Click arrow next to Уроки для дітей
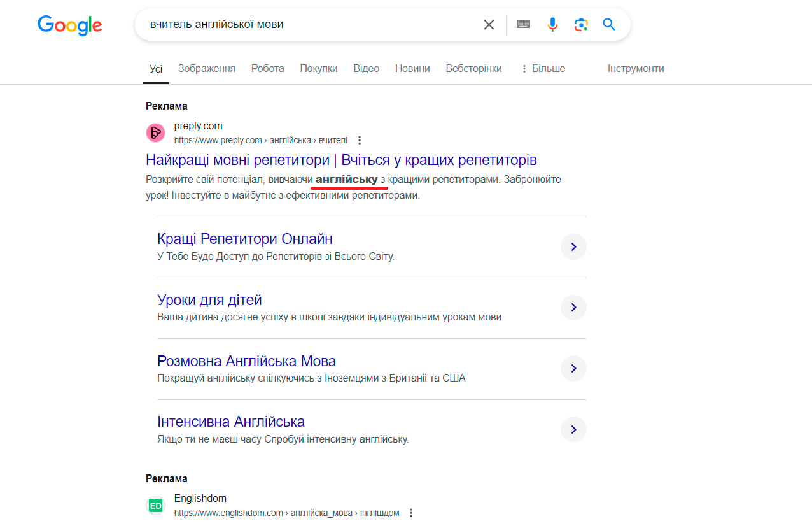Screen dimensions: 812x528 point(573,308)
